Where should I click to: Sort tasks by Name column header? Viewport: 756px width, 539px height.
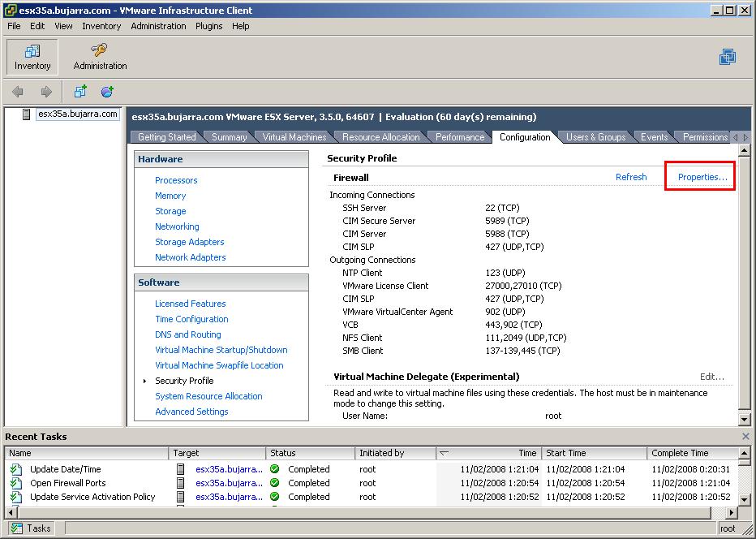point(87,453)
